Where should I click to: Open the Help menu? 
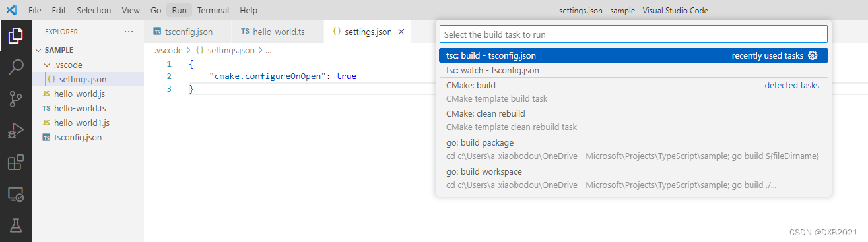tap(249, 11)
